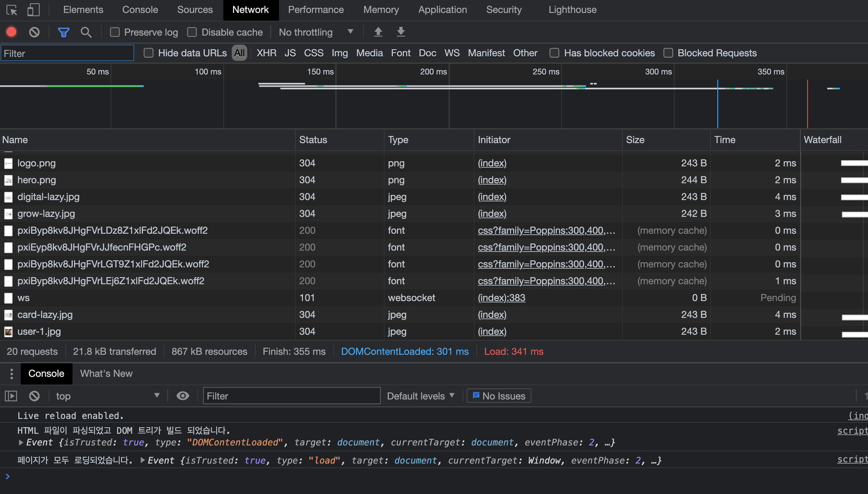
Task: Show console sidebar panel icon
Action: tap(11, 396)
